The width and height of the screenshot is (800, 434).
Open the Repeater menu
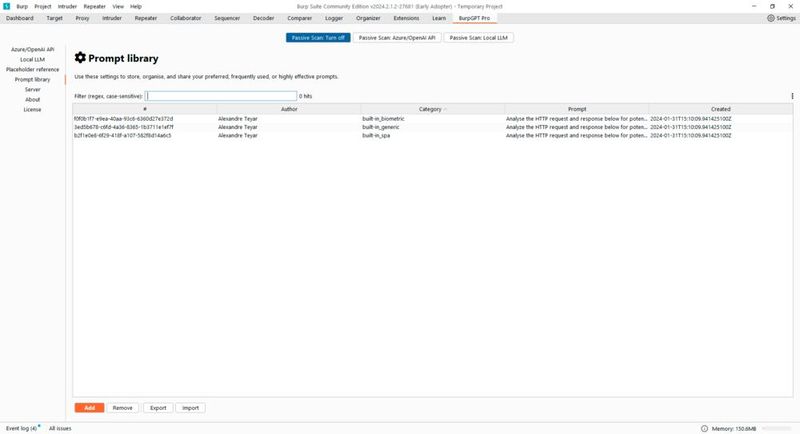pyautogui.click(x=94, y=7)
